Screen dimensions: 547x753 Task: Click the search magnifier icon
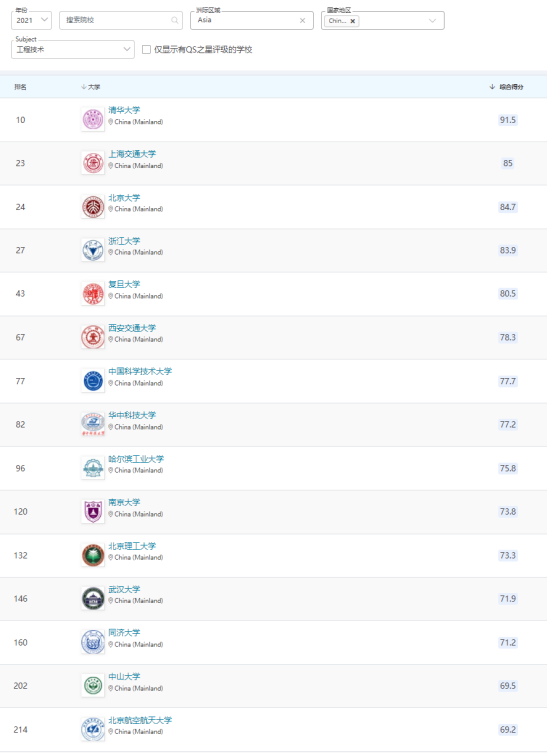click(x=175, y=20)
